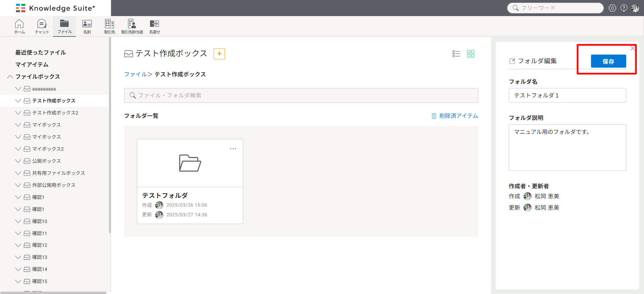Select the File (ファイル) tab
The width and height of the screenshot is (644, 294).
click(x=64, y=26)
